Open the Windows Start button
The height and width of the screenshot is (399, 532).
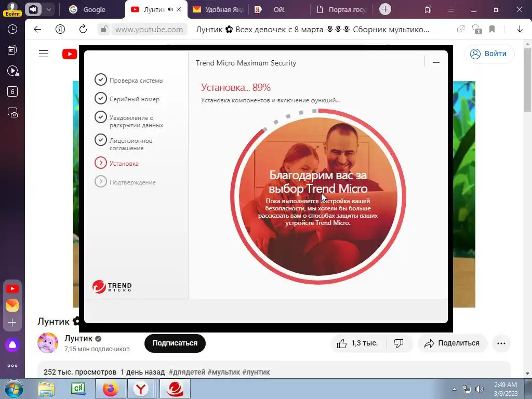13,389
